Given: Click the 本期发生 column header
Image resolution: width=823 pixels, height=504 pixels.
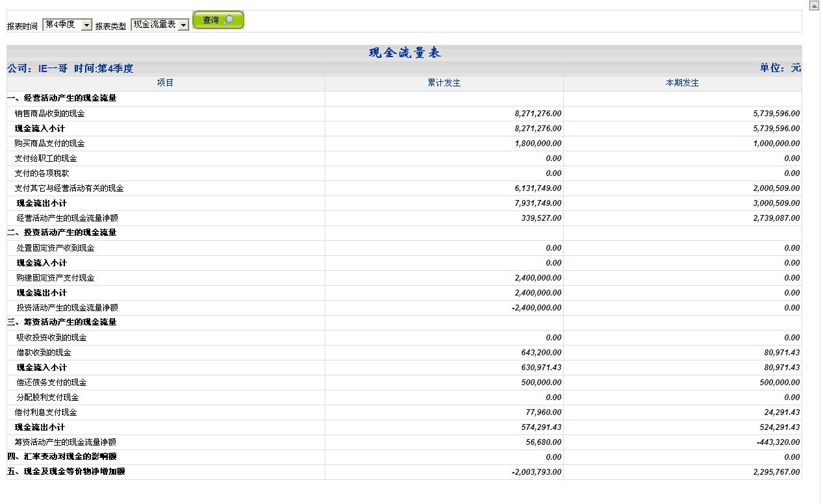Looking at the screenshot, I should (x=682, y=83).
